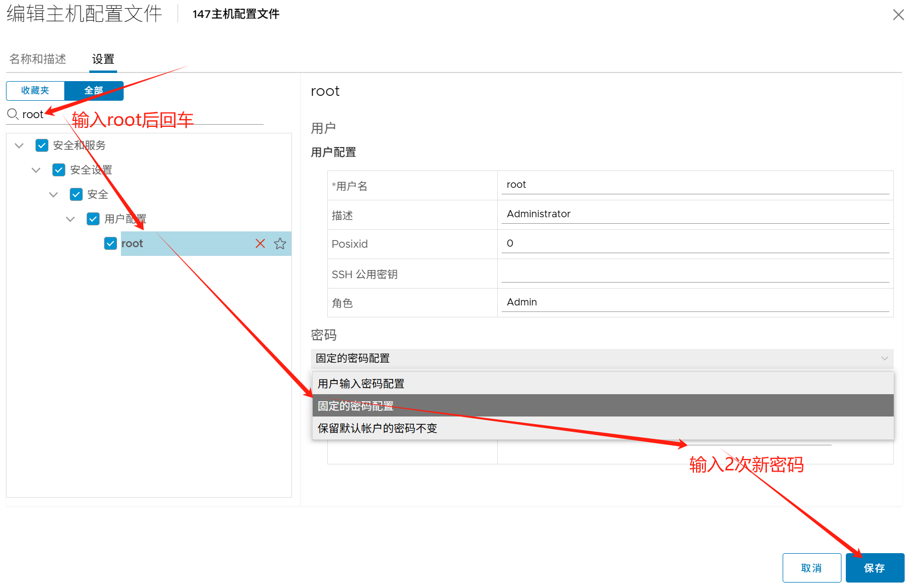Screen dimensions: 909x588
Task: Click the Posixid label
Action: point(350,244)
